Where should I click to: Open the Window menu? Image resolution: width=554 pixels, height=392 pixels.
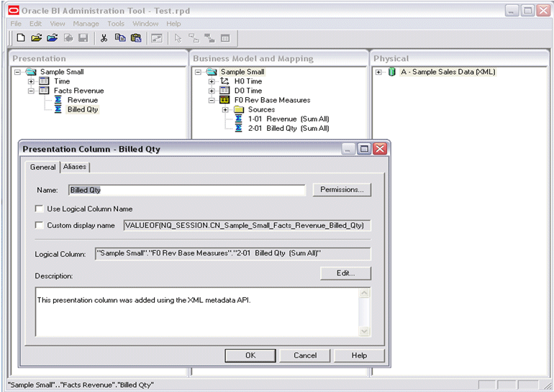(x=145, y=24)
